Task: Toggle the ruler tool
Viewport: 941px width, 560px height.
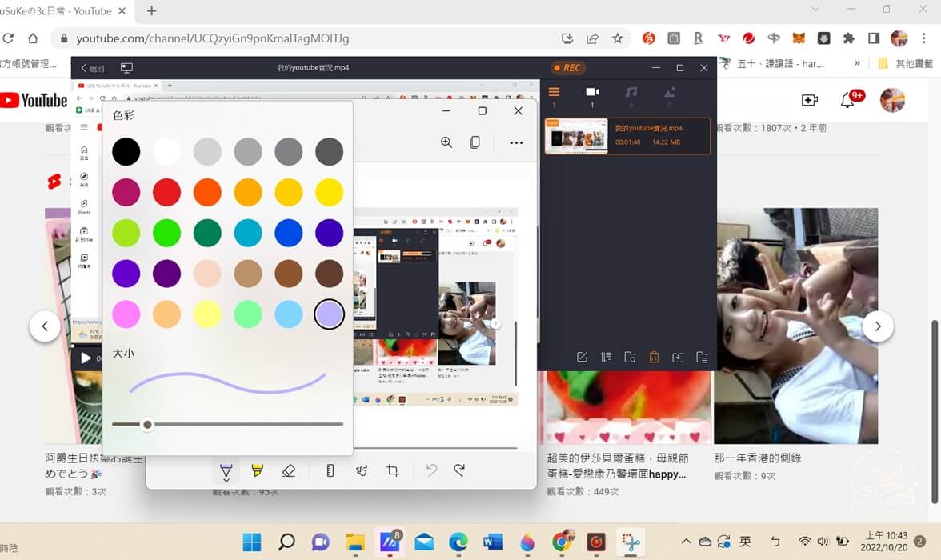Action: pyautogui.click(x=330, y=471)
